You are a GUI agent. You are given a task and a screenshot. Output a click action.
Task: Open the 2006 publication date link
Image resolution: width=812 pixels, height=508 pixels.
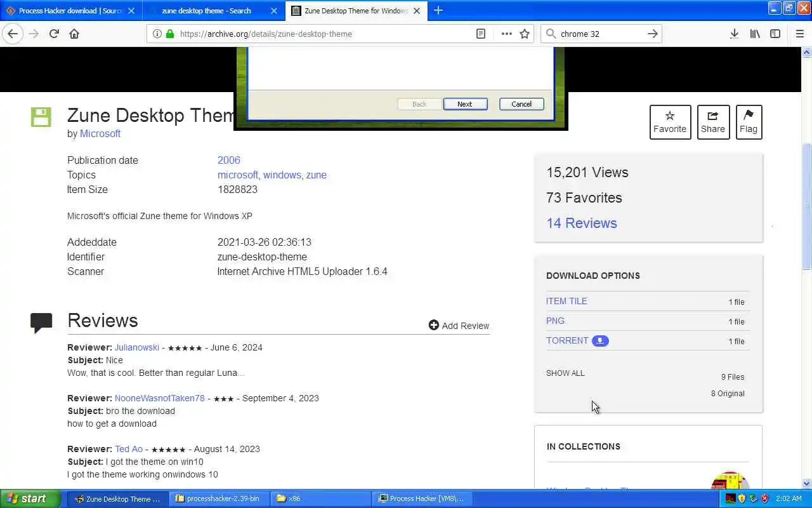pyautogui.click(x=229, y=160)
